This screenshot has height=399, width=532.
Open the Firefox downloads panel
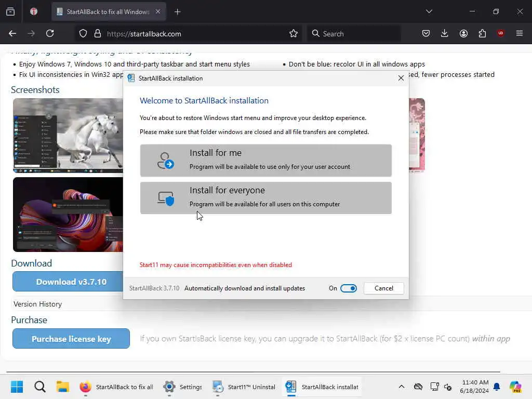[445, 33]
